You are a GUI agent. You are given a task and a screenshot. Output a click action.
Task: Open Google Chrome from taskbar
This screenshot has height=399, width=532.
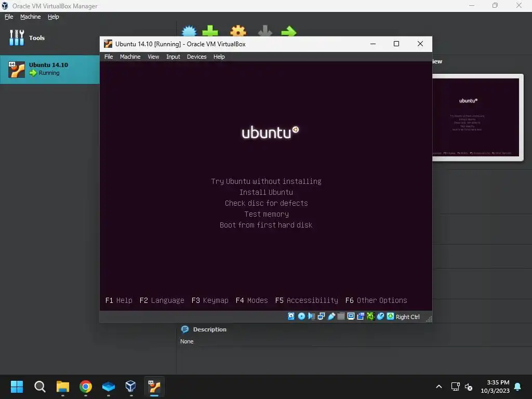(86, 387)
